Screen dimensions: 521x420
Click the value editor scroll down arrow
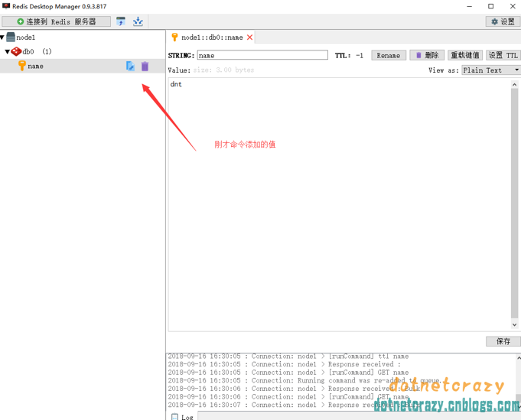click(514, 324)
